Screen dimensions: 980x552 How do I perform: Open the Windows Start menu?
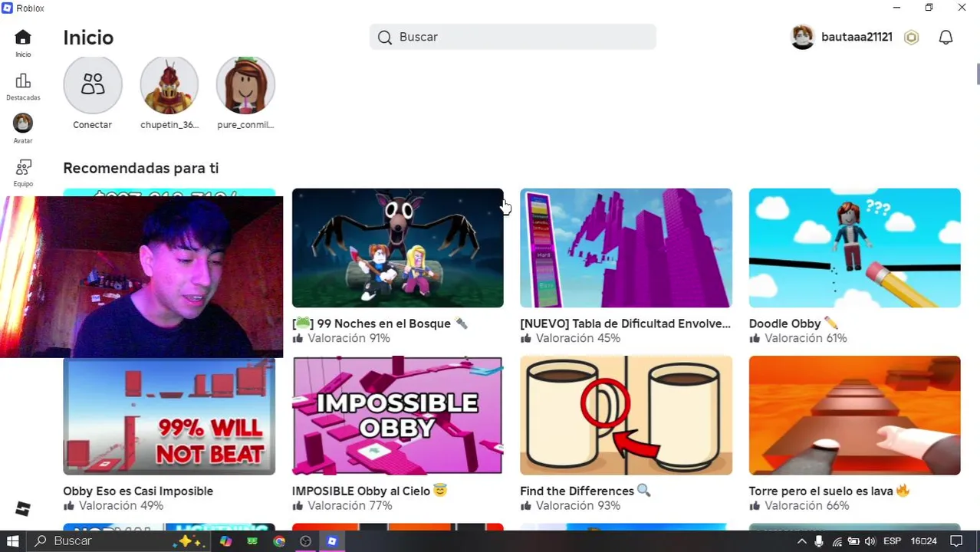click(x=13, y=541)
